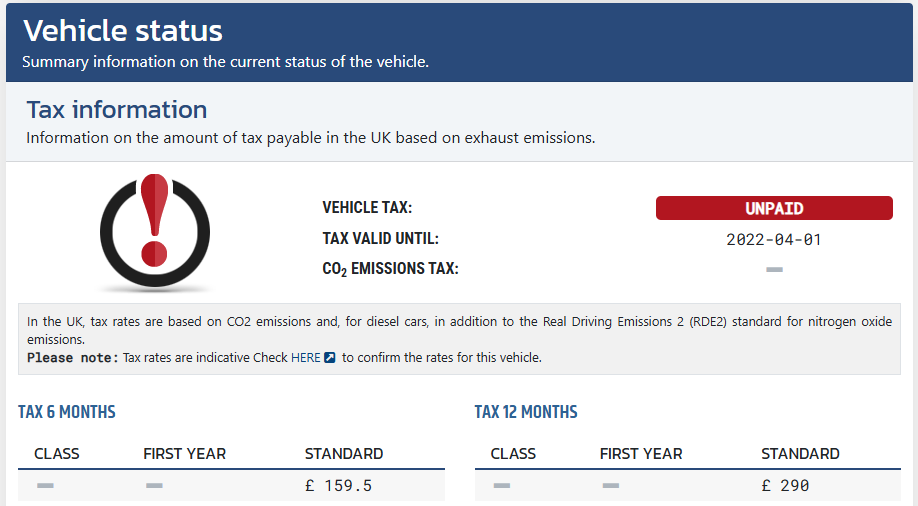
Task: Select the Vehicle status heading
Action: (x=123, y=30)
